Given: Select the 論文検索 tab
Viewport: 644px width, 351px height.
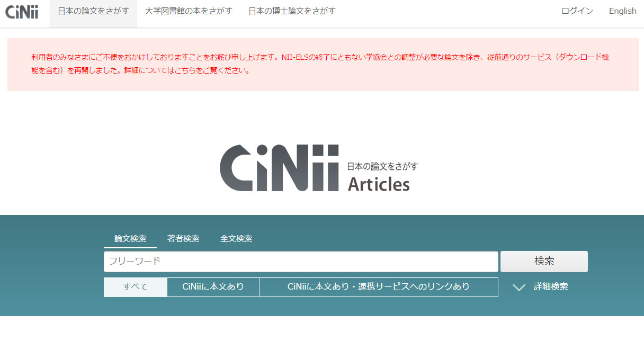Looking at the screenshot, I should pyautogui.click(x=129, y=238).
